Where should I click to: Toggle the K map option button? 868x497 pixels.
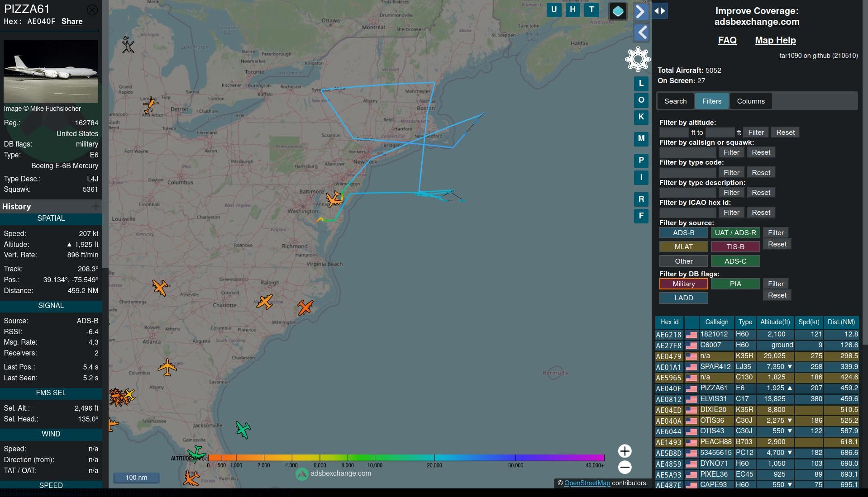tap(641, 117)
